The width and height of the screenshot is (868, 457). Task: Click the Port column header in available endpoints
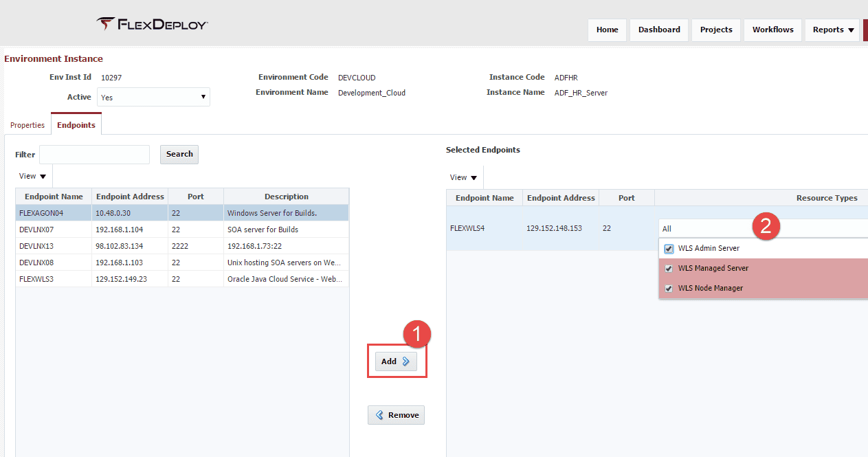pyautogui.click(x=196, y=197)
